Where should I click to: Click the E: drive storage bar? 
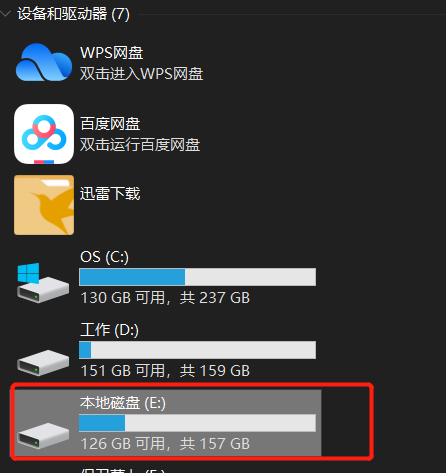[x=197, y=423]
